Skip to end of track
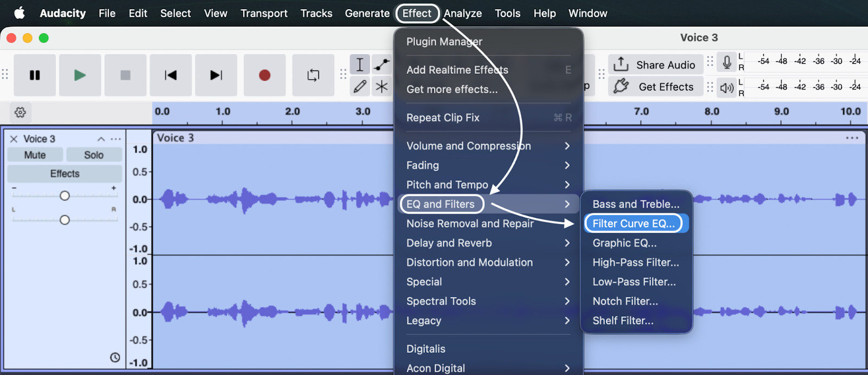The height and width of the screenshot is (375, 868). (216, 75)
